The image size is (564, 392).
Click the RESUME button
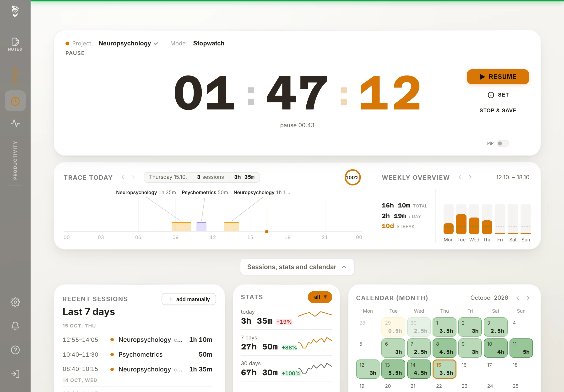click(498, 77)
